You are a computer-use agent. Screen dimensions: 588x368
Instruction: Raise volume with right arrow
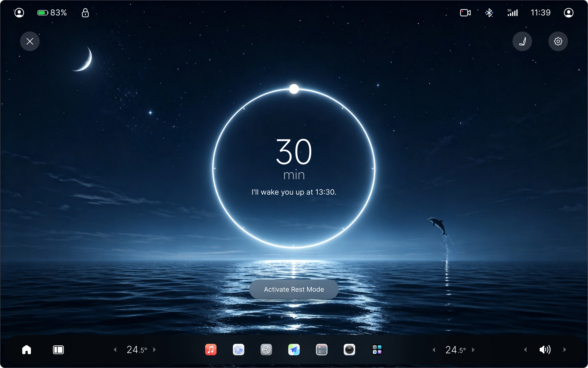[x=564, y=350]
